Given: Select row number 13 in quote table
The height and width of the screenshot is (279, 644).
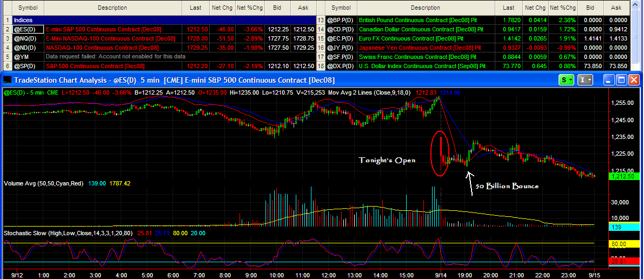Looking at the screenshot, I should pyautogui.click(x=321, y=20).
